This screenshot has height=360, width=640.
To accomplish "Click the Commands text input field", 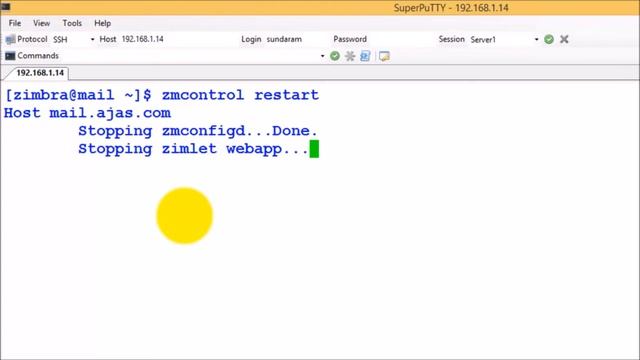I will click(190, 56).
